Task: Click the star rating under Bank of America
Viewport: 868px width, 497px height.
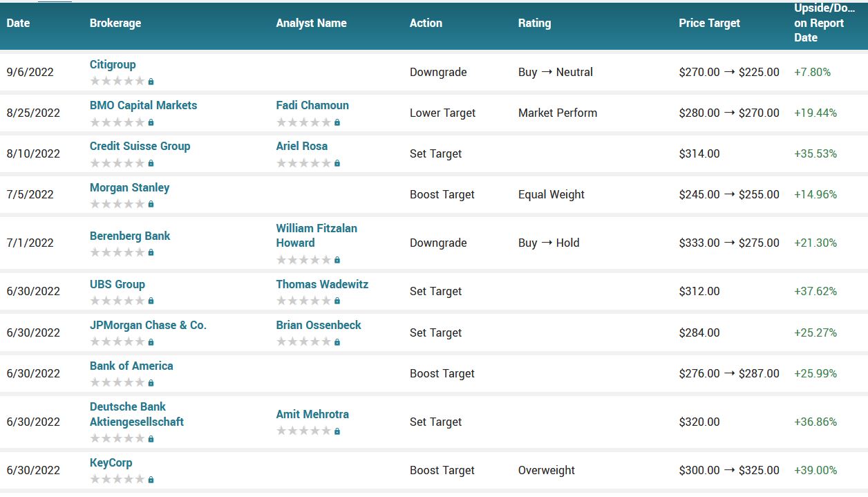Action: [x=117, y=382]
